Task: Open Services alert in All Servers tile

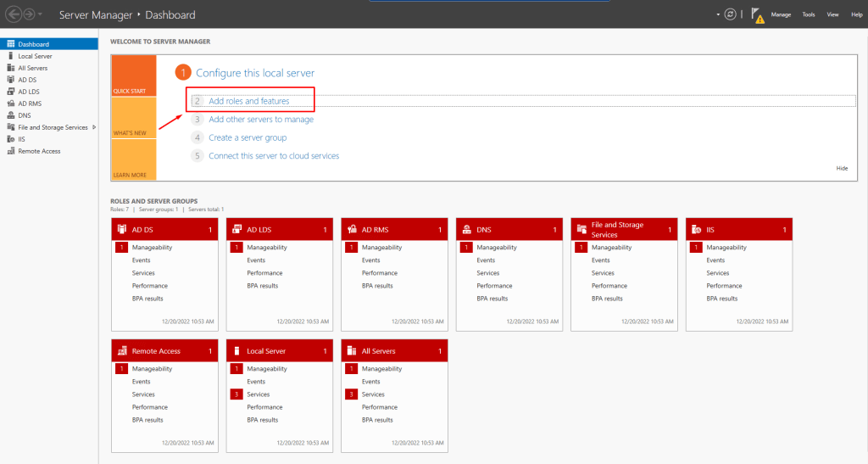Action: [373, 394]
